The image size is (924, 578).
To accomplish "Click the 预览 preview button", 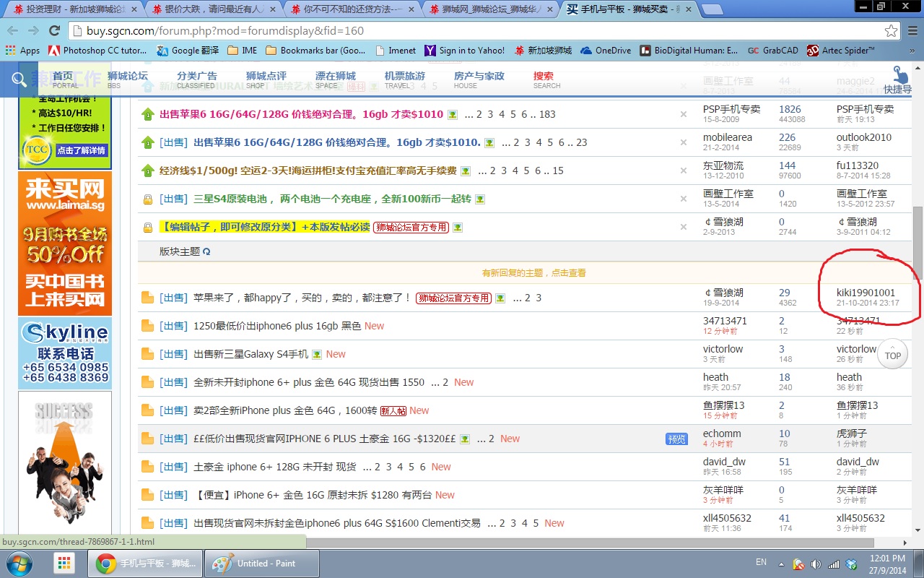I will pyautogui.click(x=676, y=439).
